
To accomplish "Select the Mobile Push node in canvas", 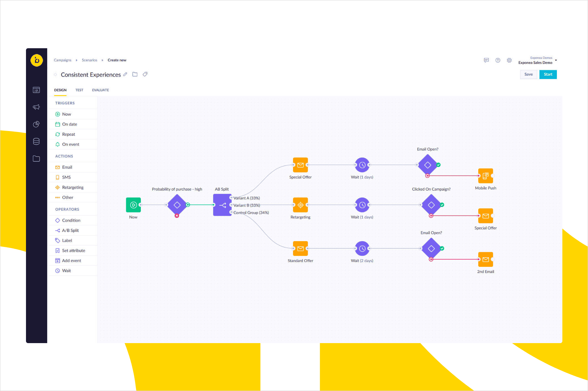I will [x=485, y=175].
